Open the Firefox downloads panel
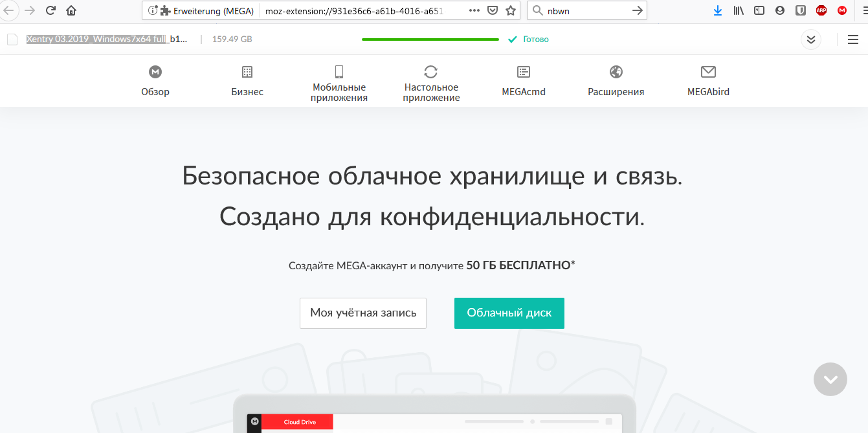The width and height of the screenshot is (868, 433). coord(717,10)
